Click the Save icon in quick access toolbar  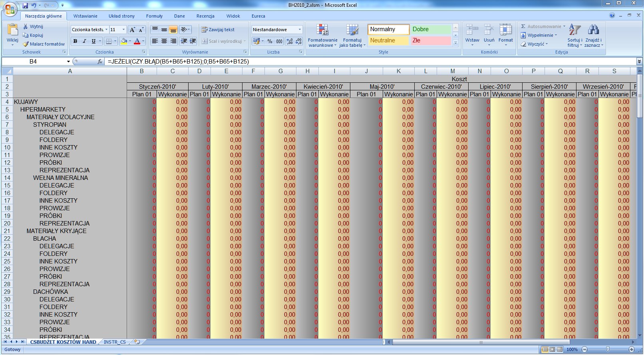(25, 6)
